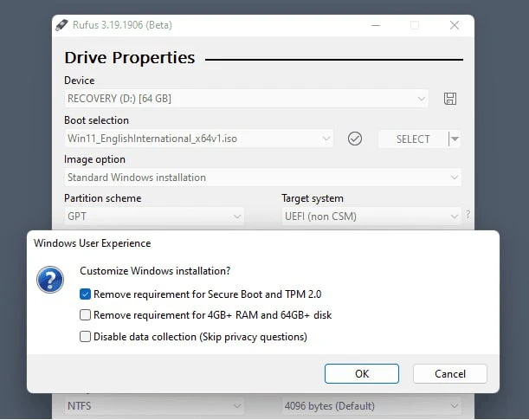
Task: Click the save drive image floppy icon
Action: click(x=450, y=99)
